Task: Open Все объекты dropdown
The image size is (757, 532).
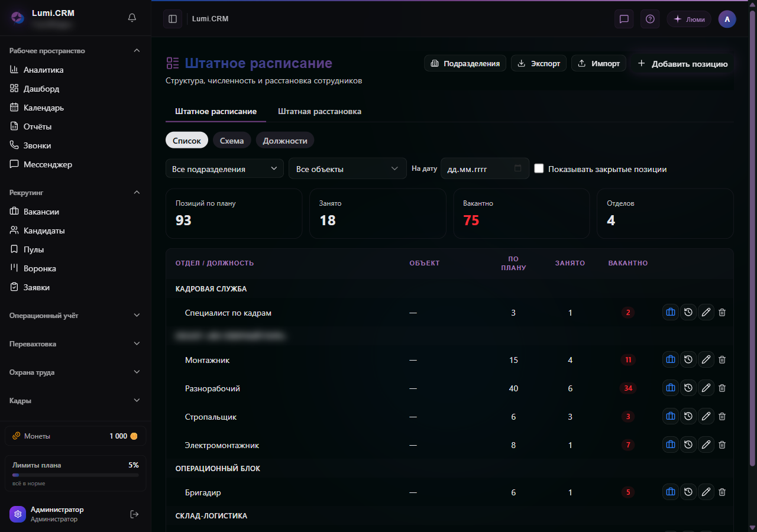Action: (x=348, y=168)
